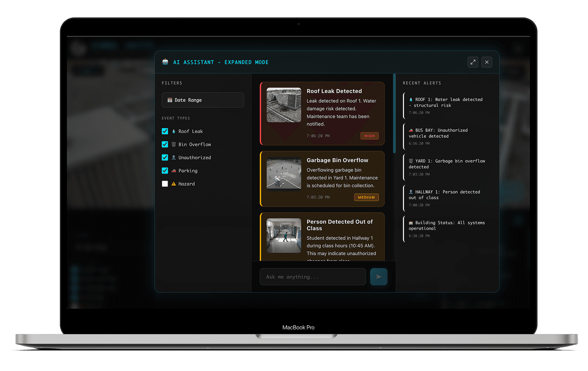
Task: Uncheck the Roof Leak event type filter
Action: (x=165, y=131)
